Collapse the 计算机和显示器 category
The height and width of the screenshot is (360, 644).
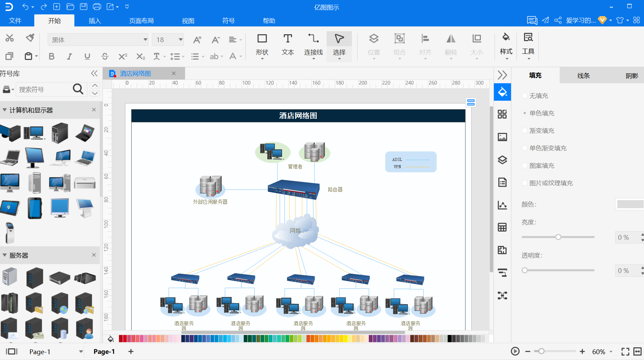(x=5, y=110)
